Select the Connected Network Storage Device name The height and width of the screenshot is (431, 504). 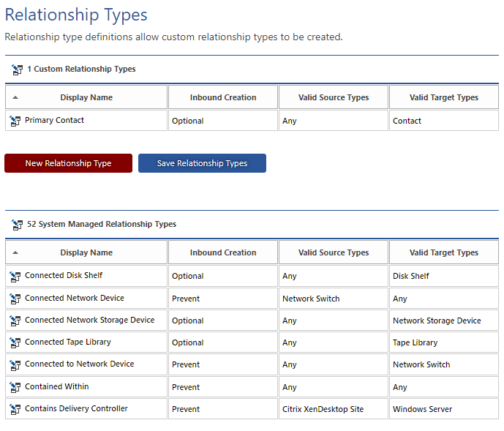(90, 320)
